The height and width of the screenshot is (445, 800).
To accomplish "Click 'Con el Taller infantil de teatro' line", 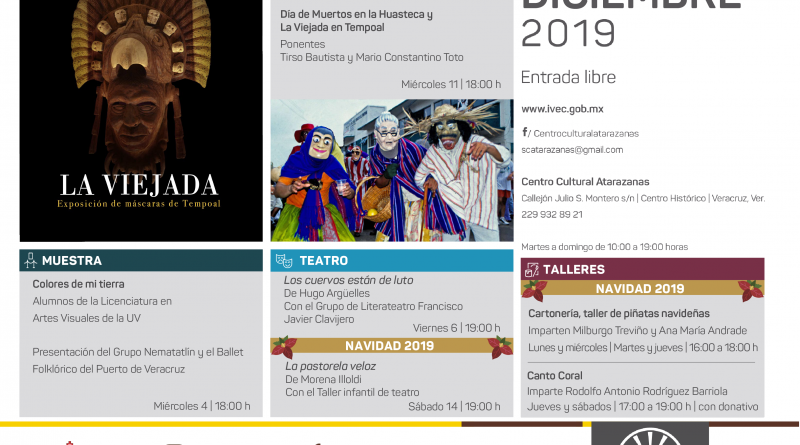I will (352, 392).
